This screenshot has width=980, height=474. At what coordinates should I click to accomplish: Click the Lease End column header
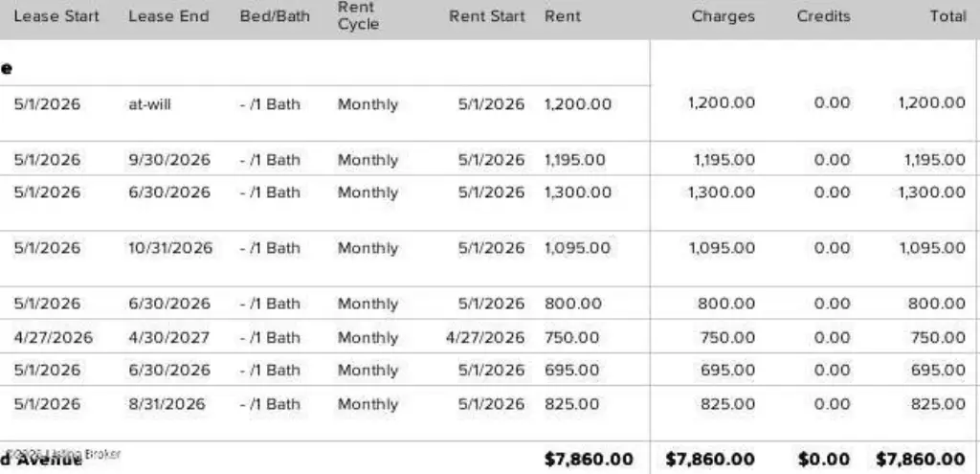point(168,16)
